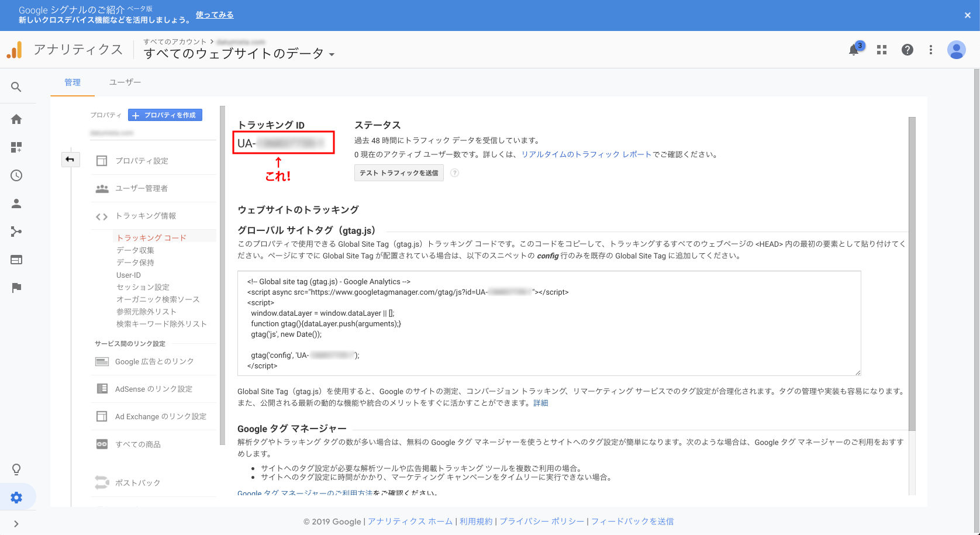Open Audience person icon in sidebar
980x535 pixels.
pos(16,203)
